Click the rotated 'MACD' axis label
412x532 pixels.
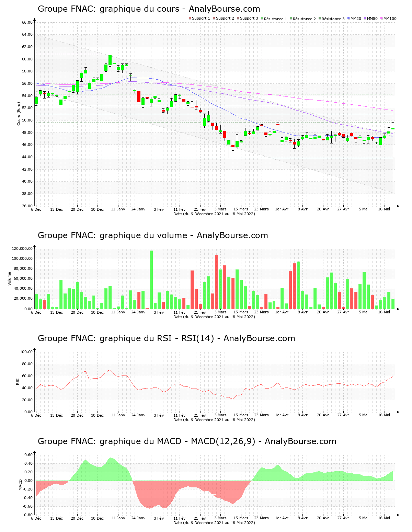(20, 485)
